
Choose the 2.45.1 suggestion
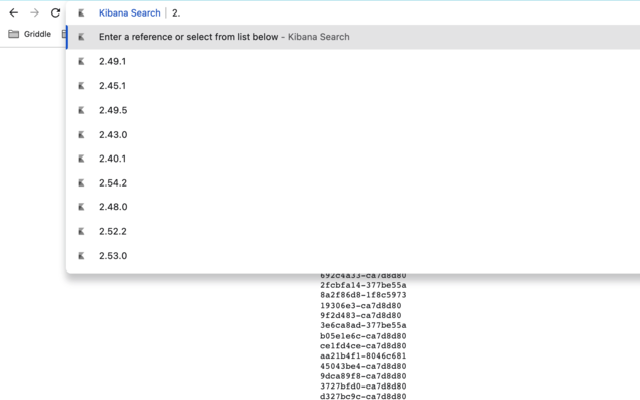coord(353,86)
